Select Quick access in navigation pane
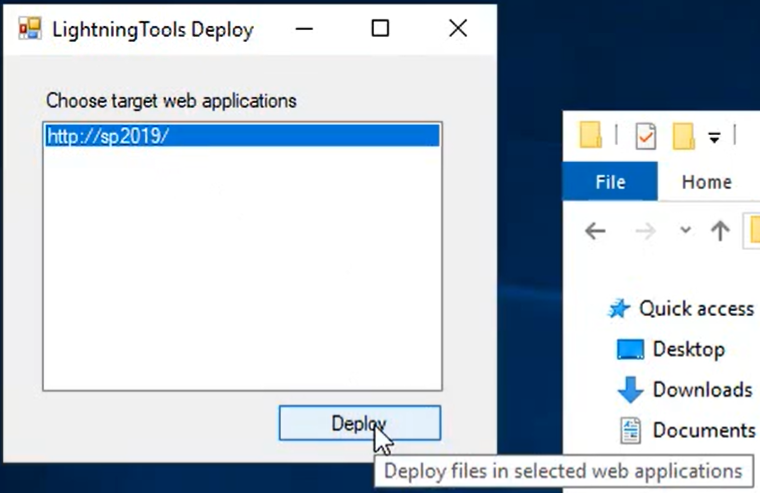The width and height of the screenshot is (760, 493). point(696,308)
